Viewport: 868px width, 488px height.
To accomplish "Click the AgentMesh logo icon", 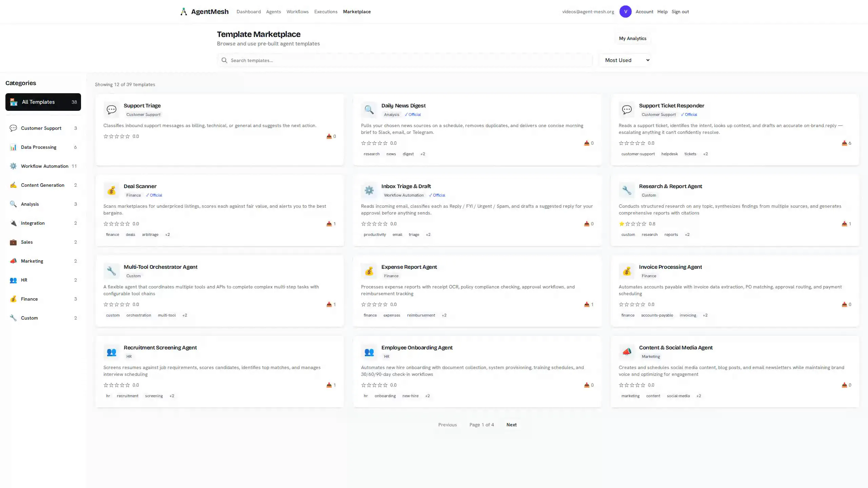I will [x=183, y=12].
